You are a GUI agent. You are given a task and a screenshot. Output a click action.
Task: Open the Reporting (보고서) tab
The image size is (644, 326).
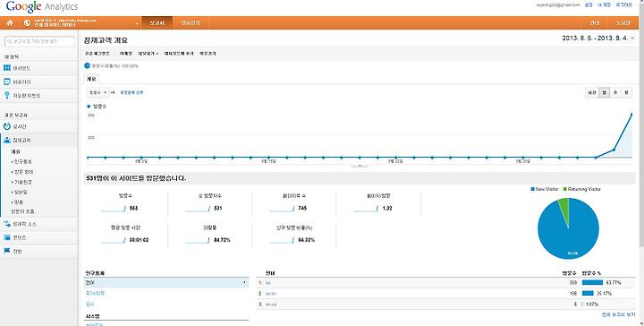(157, 23)
